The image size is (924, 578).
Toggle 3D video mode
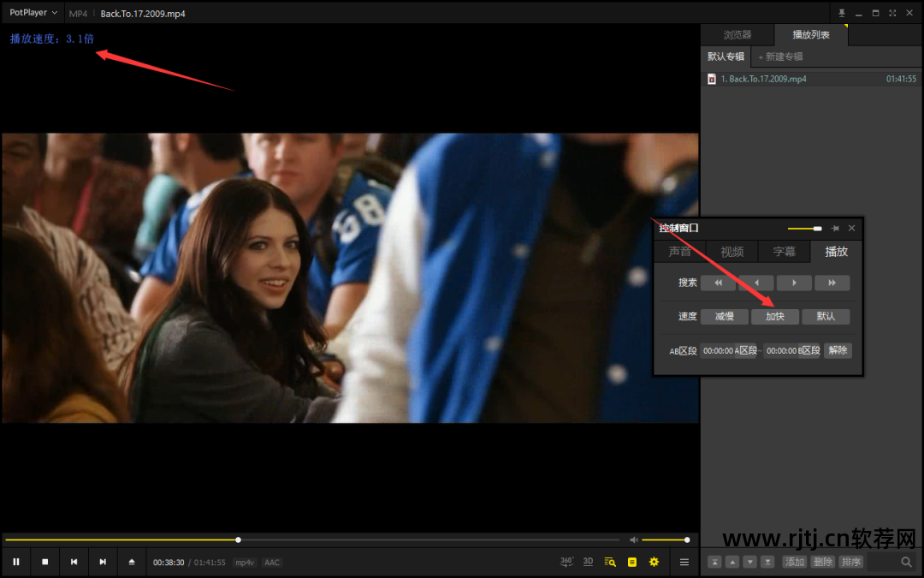point(588,562)
